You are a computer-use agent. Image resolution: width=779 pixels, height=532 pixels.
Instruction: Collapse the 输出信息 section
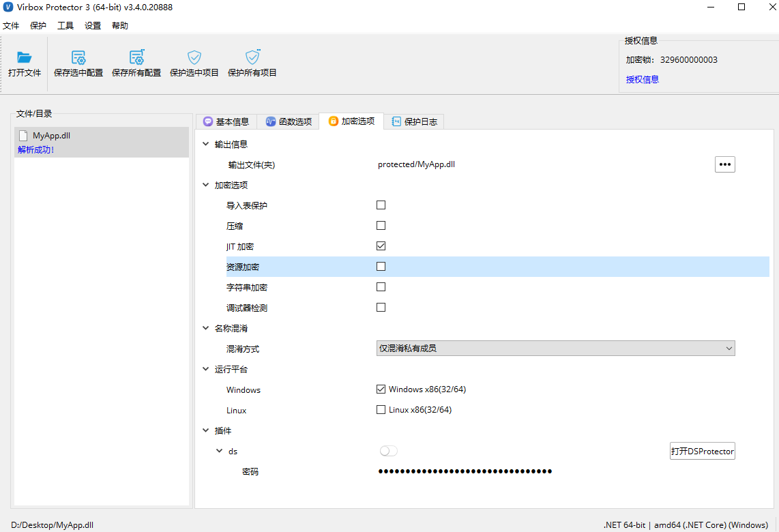[x=206, y=144]
